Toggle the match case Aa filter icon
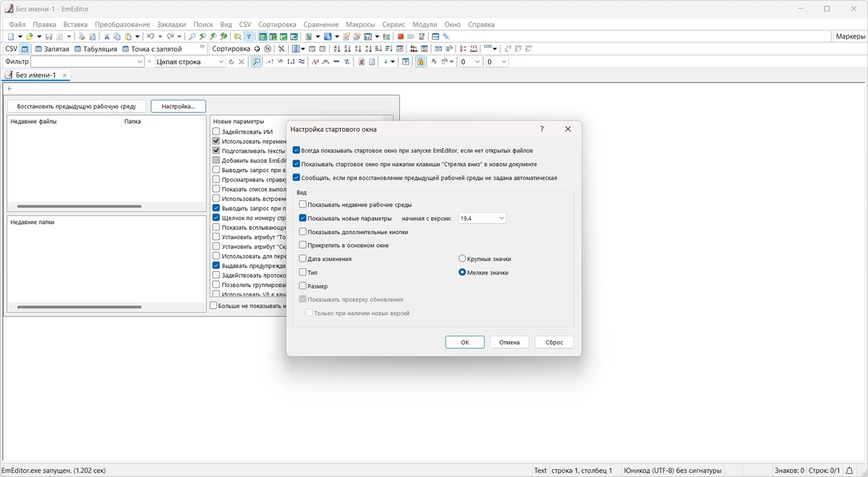 pos(315,61)
